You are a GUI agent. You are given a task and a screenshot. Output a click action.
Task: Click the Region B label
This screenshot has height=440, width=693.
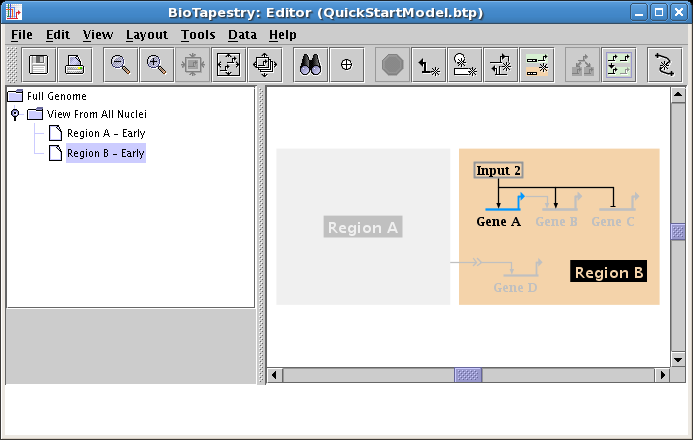[x=609, y=272]
